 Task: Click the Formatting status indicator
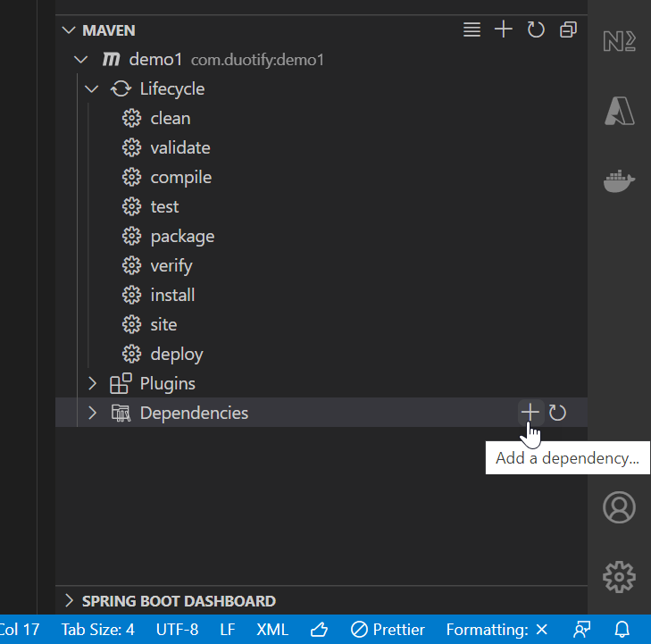pyautogui.click(x=497, y=630)
